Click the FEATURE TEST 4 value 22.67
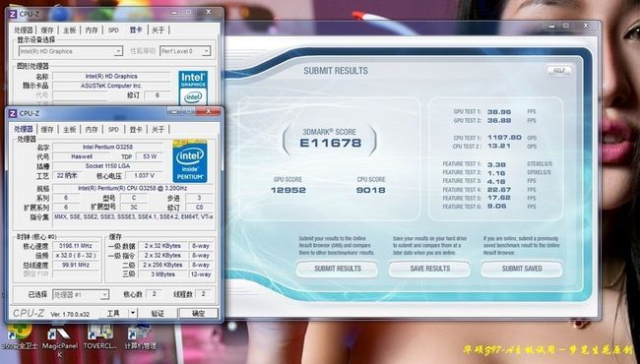640x364 pixels. pyautogui.click(x=499, y=190)
